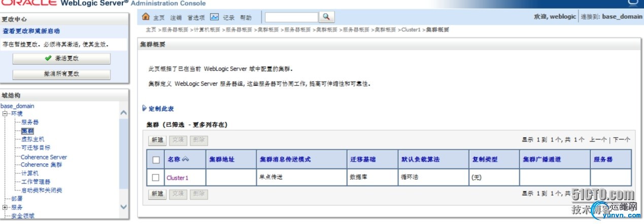This screenshot has height=224, width=644.
Task: Select 服务 label in the domain tree
Action: point(17,207)
